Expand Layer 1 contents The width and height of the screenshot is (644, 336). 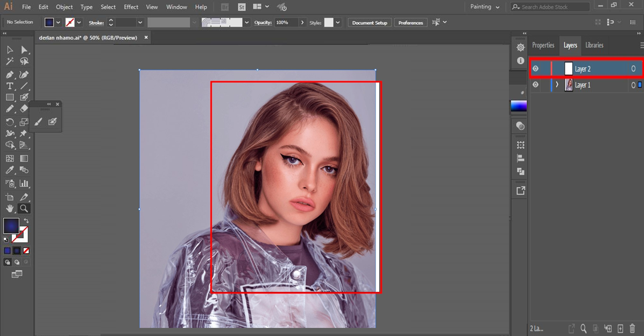pos(557,85)
